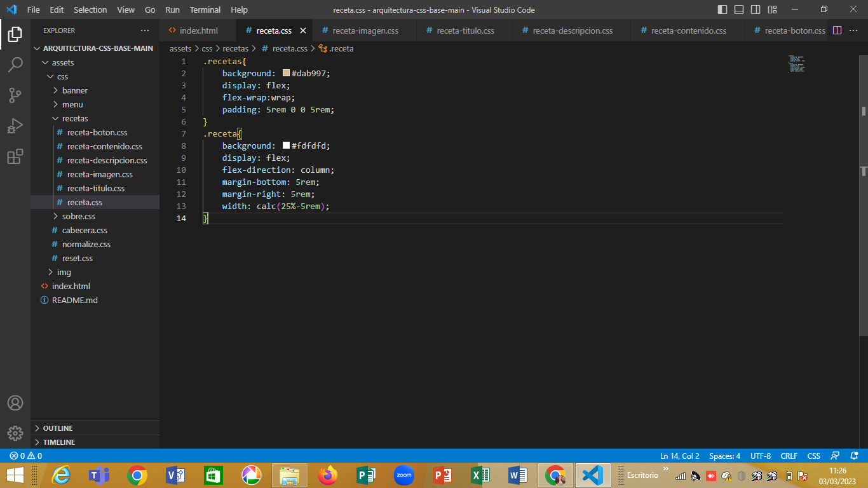Toggle bottom panel layout icon
Viewport: 868px width, 488px height.
point(739,10)
